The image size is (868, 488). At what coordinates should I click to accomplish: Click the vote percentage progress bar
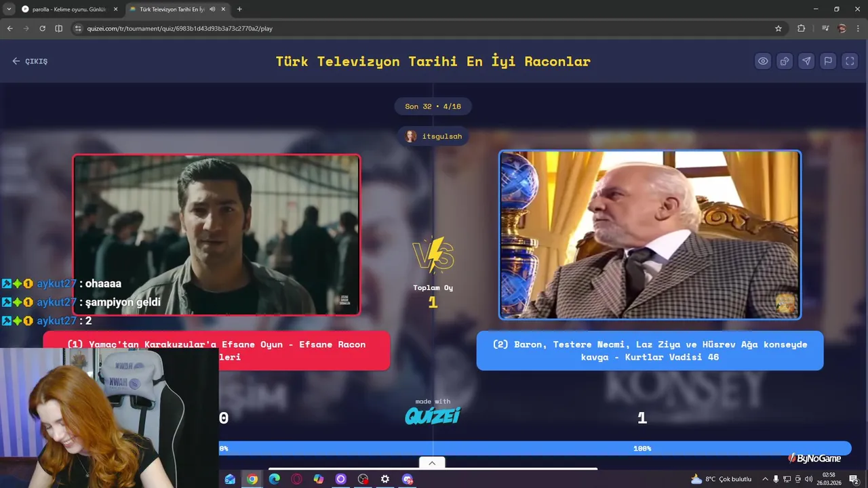(534, 448)
